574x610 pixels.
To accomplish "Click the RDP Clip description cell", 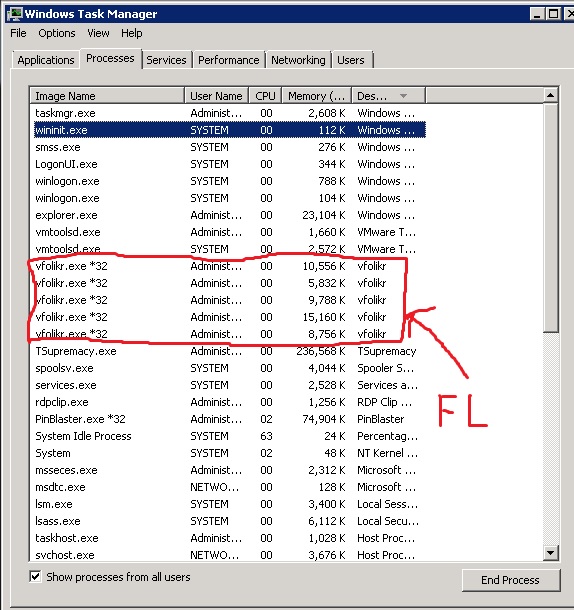I will point(384,402).
